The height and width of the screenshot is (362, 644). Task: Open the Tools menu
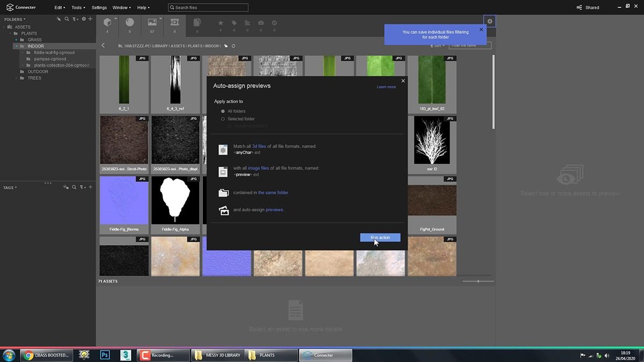(x=78, y=8)
